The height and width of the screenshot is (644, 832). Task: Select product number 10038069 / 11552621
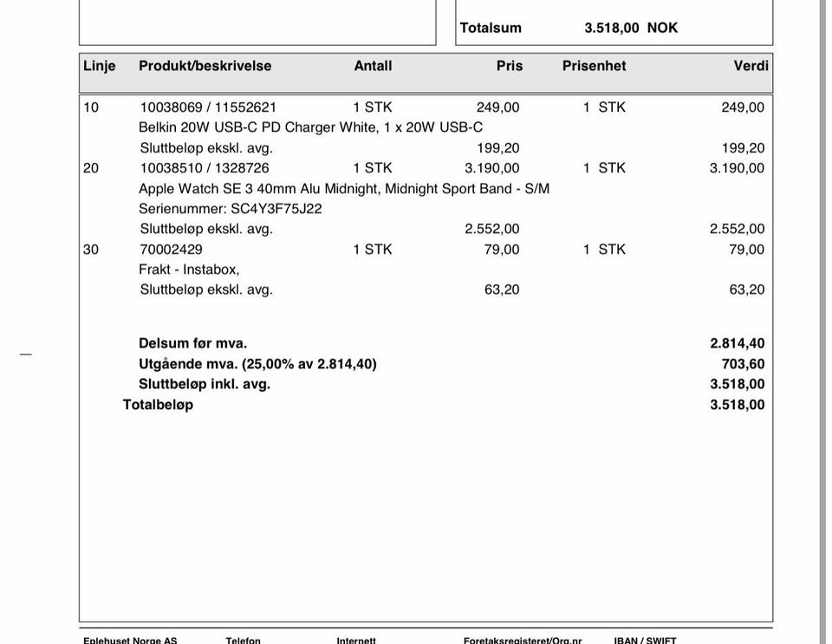coord(208,107)
